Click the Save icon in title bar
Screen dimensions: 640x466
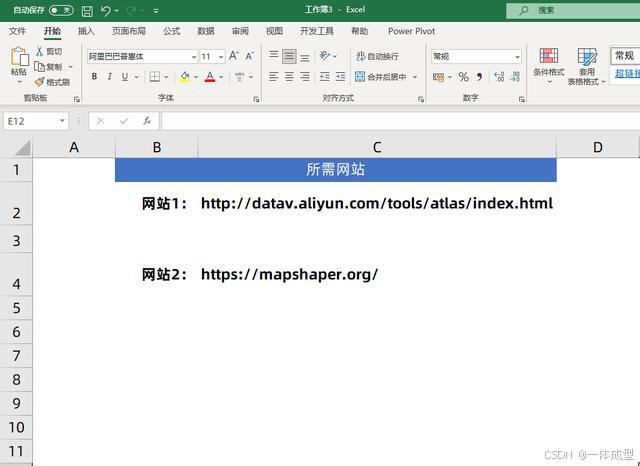(87, 11)
